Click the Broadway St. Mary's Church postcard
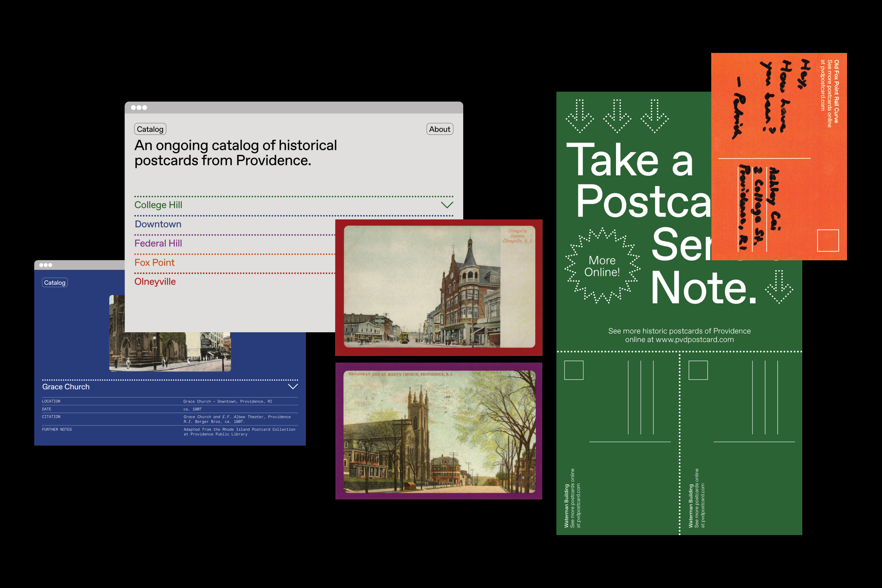 (439, 431)
